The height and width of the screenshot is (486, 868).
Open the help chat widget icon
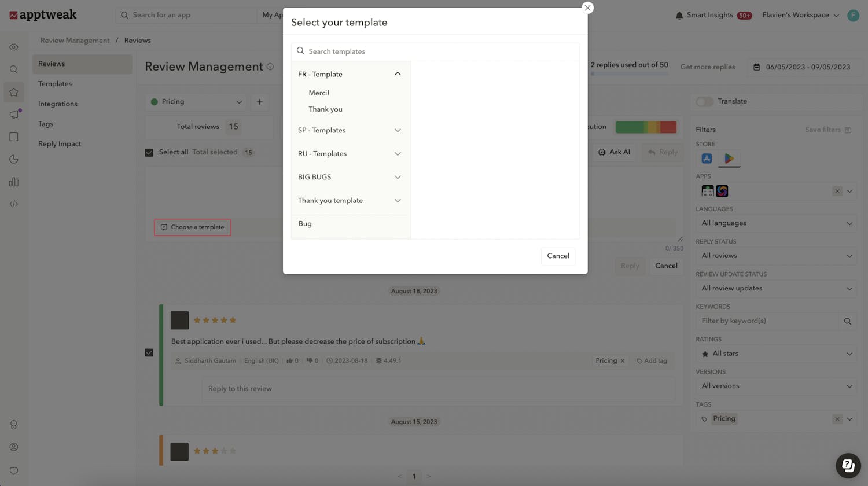(848, 465)
